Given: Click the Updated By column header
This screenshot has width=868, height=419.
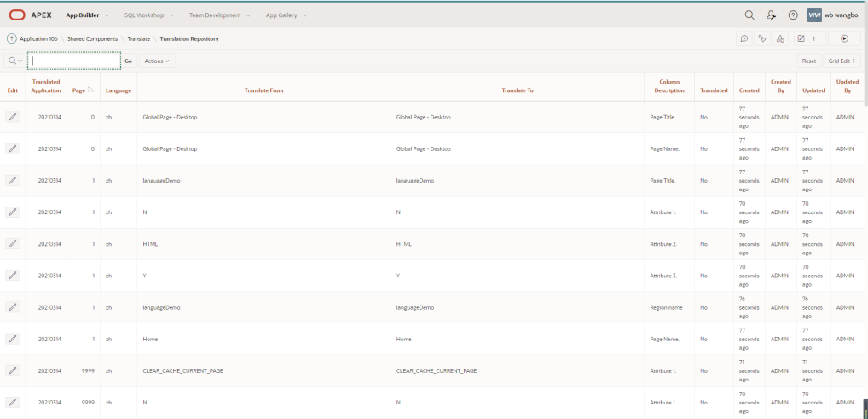Looking at the screenshot, I should (847, 86).
